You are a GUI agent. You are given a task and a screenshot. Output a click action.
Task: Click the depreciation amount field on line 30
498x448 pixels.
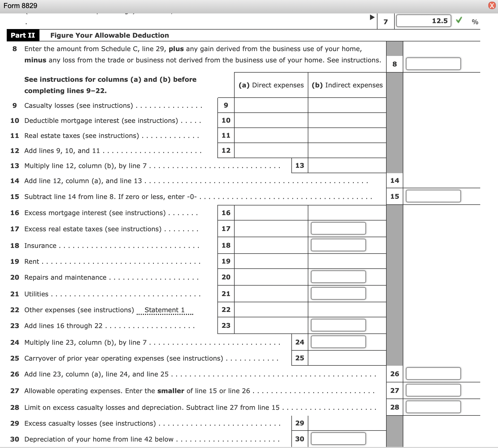point(338,439)
